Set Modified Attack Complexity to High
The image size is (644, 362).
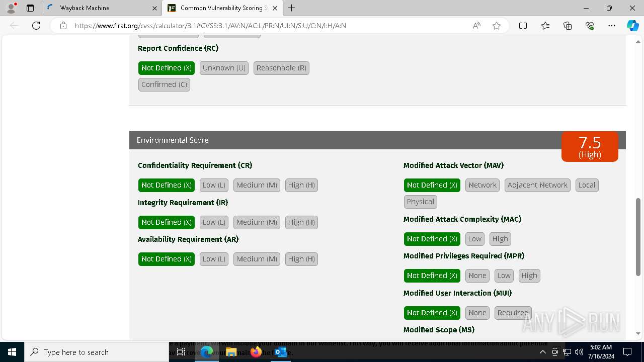click(x=500, y=239)
